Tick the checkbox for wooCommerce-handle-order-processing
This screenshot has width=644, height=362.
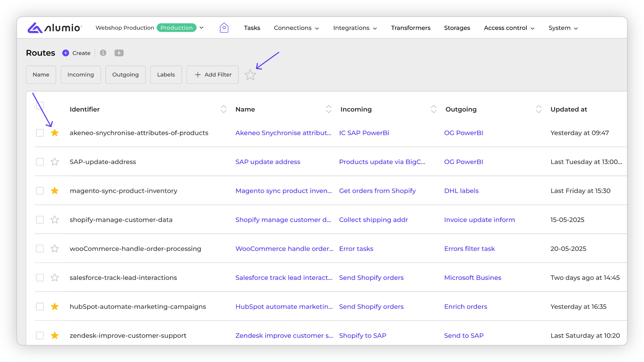pyautogui.click(x=40, y=249)
